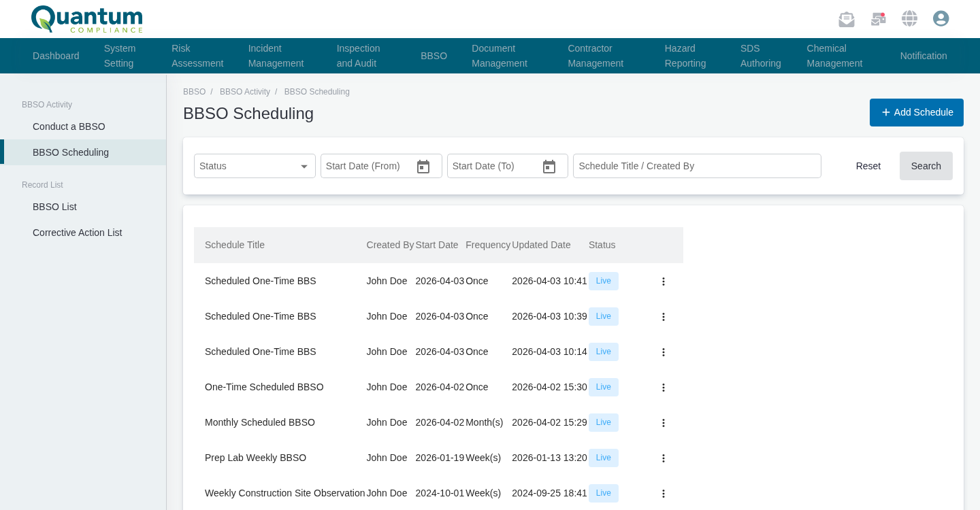This screenshot has height=510, width=980.
Task: Open the Start Date (To) calendar picker
Action: [549, 167]
